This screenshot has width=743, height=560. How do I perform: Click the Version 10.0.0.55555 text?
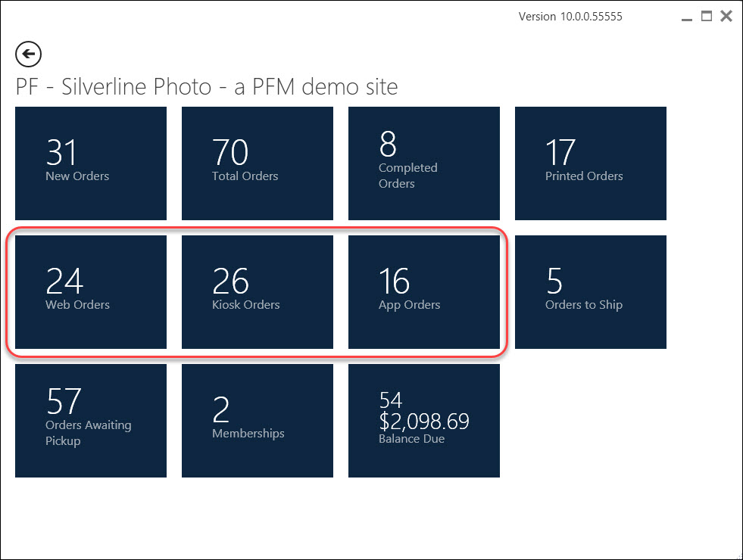pyautogui.click(x=570, y=17)
